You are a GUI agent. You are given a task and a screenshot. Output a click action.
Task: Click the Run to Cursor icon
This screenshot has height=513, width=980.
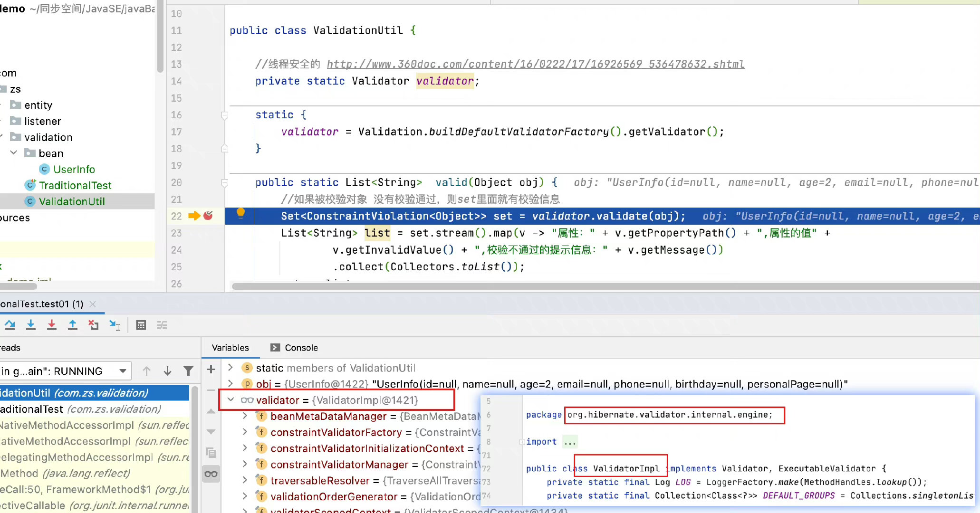point(115,325)
